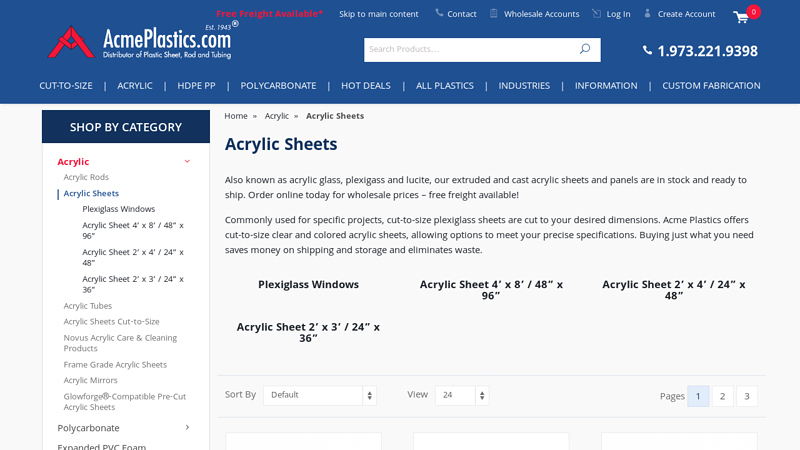This screenshot has height=450, width=800.
Task: Open the Sort By Default dropdown
Action: 320,395
